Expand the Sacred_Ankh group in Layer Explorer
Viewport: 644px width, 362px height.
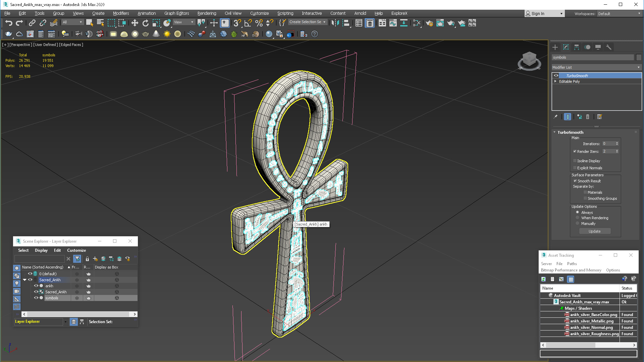click(25, 280)
